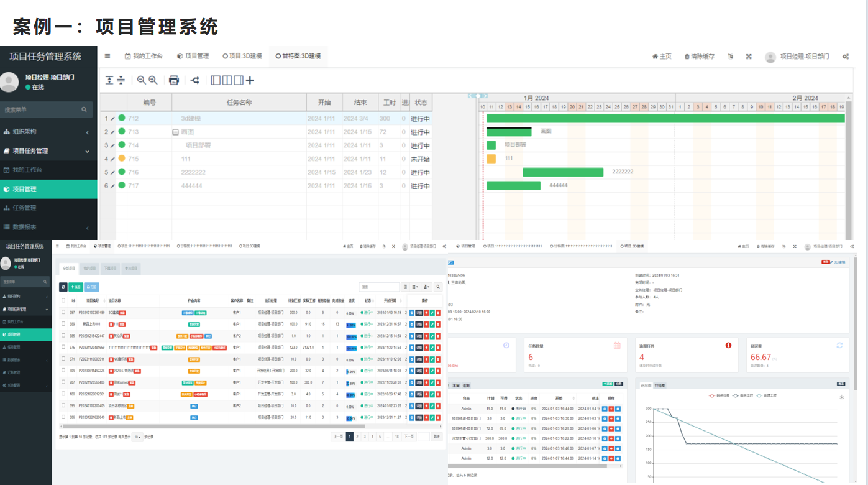Check the checkbox on the 新品上市001 row
The image size is (868, 485).
[x=63, y=324]
